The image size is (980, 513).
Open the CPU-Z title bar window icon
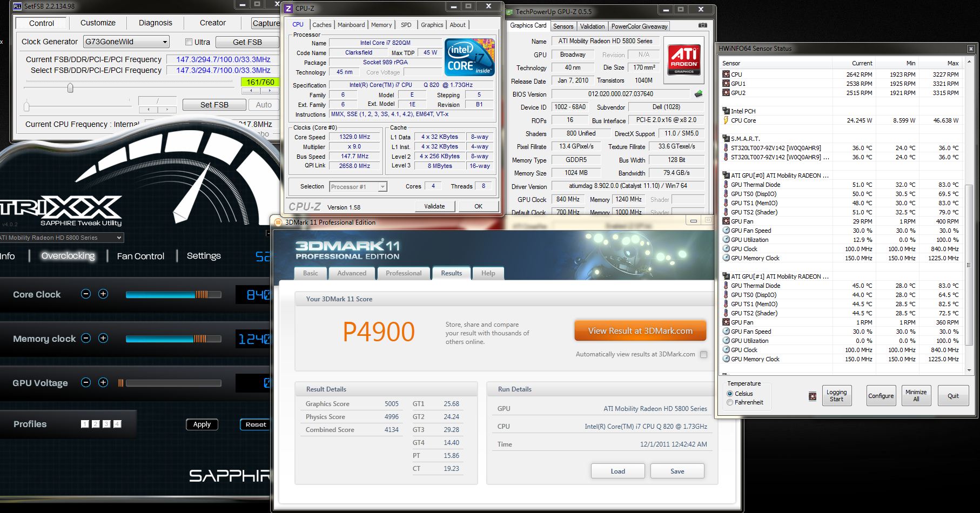click(288, 8)
